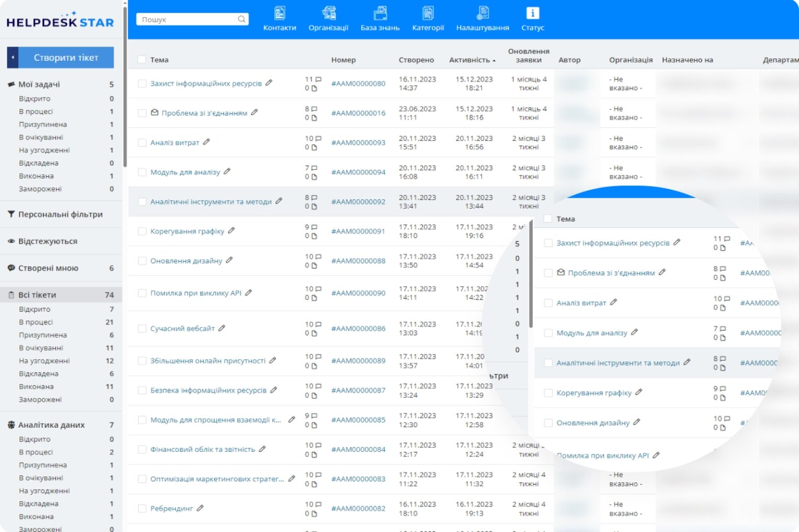
Task: Open ticket link #AAM00000090
Action: [358, 293]
